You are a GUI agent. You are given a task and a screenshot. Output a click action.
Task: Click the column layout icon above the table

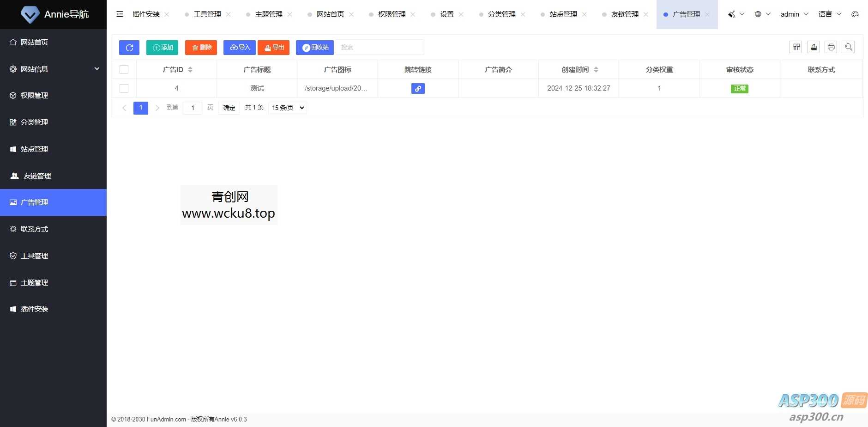point(796,47)
